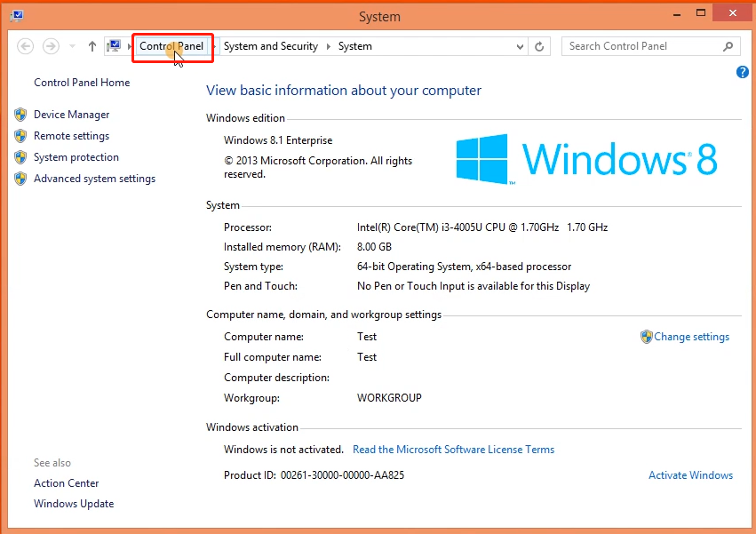Click 'View basic information about your computer' heading
The height and width of the screenshot is (534, 756).
[344, 91]
